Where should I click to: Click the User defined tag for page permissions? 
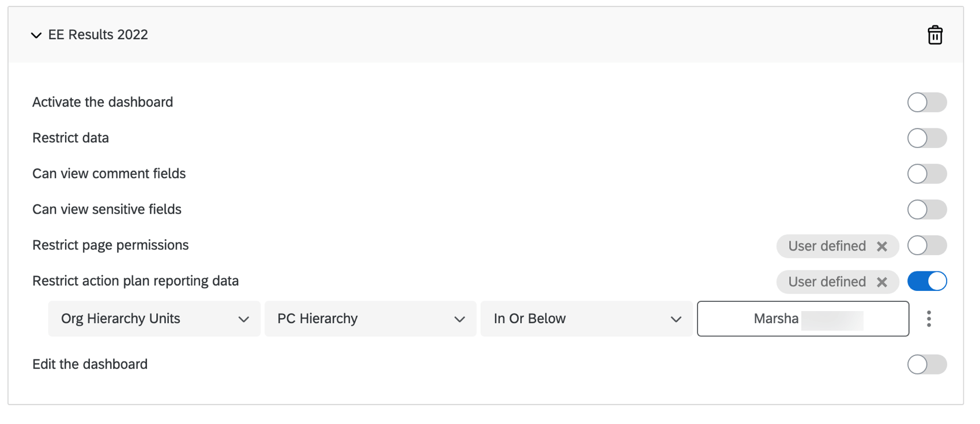click(x=827, y=246)
